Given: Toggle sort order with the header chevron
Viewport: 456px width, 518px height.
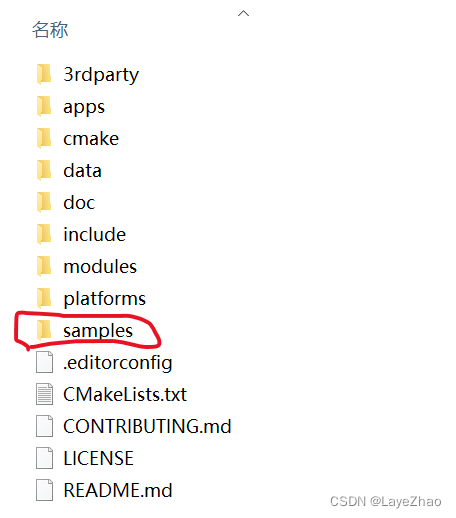Looking at the screenshot, I should [243, 13].
